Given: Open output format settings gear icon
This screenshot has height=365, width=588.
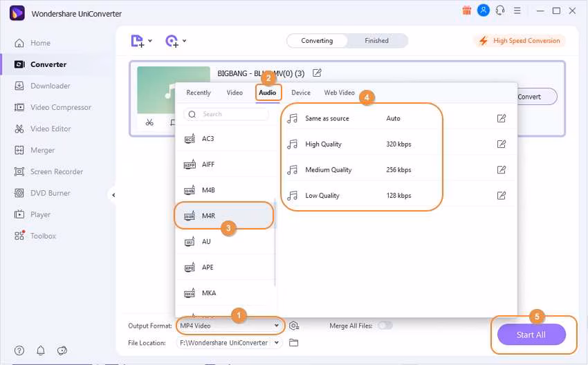Looking at the screenshot, I should 294,326.
